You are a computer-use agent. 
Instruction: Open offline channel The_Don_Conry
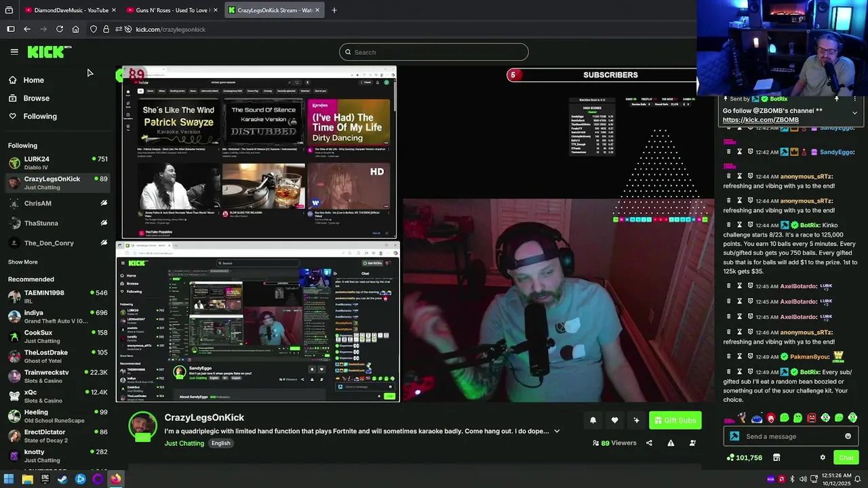coord(58,243)
